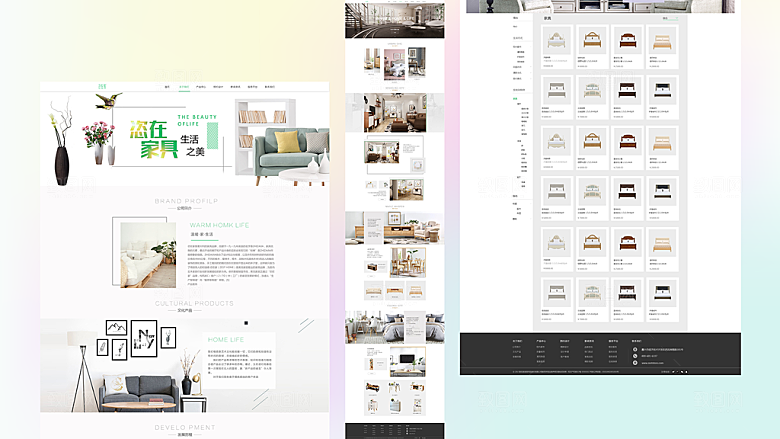Open the grey upholstered bed in the second row
Viewport: 780px width, 439px height.
pos(557,97)
